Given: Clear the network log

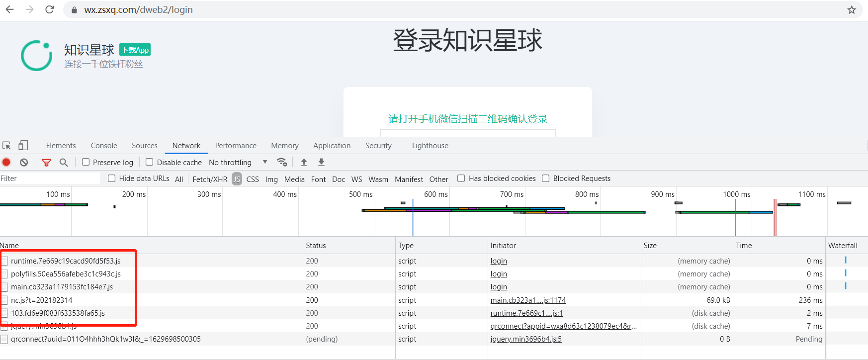Looking at the screenshot, I should tap(24, 162).
